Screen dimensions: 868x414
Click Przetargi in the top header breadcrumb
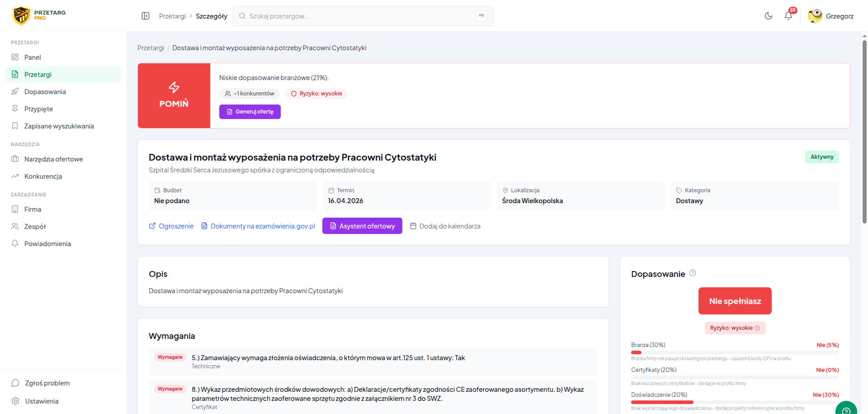pos(172,16)
